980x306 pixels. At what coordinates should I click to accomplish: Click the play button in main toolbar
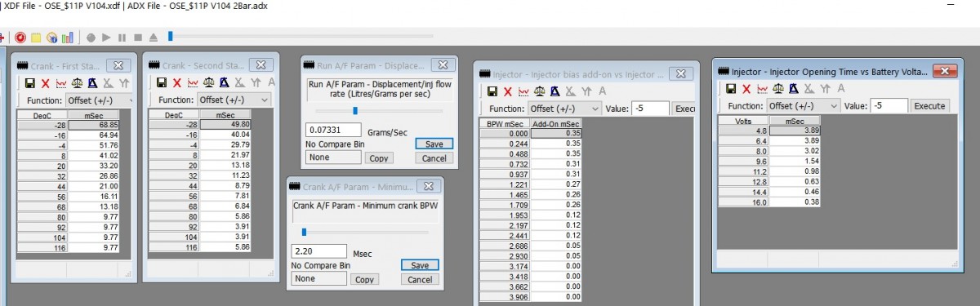point(106,38)
